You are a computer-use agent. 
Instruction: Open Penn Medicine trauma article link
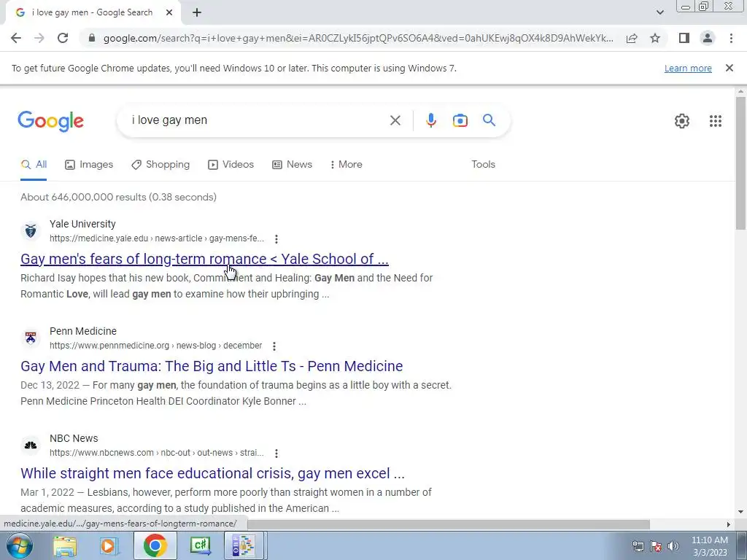point(212,366)
